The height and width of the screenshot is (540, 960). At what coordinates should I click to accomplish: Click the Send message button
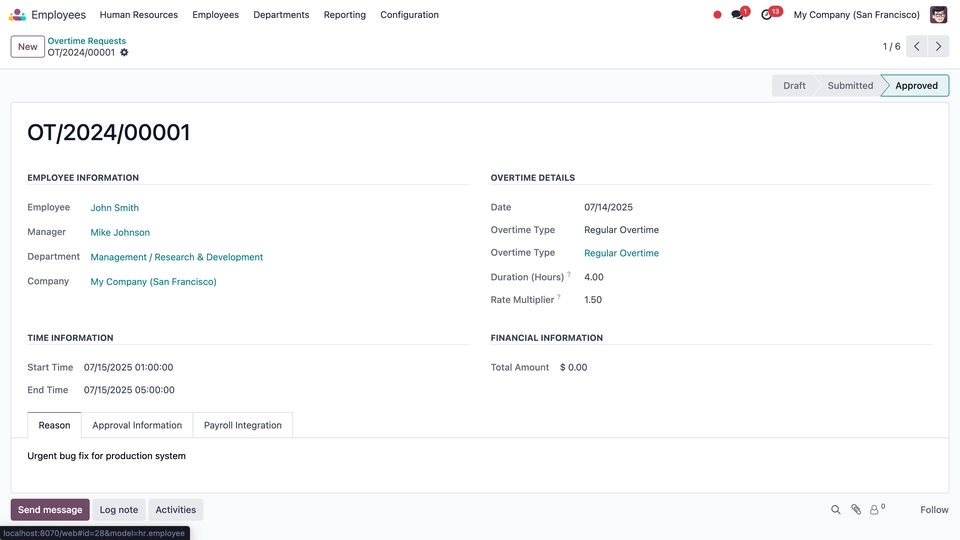50,509
